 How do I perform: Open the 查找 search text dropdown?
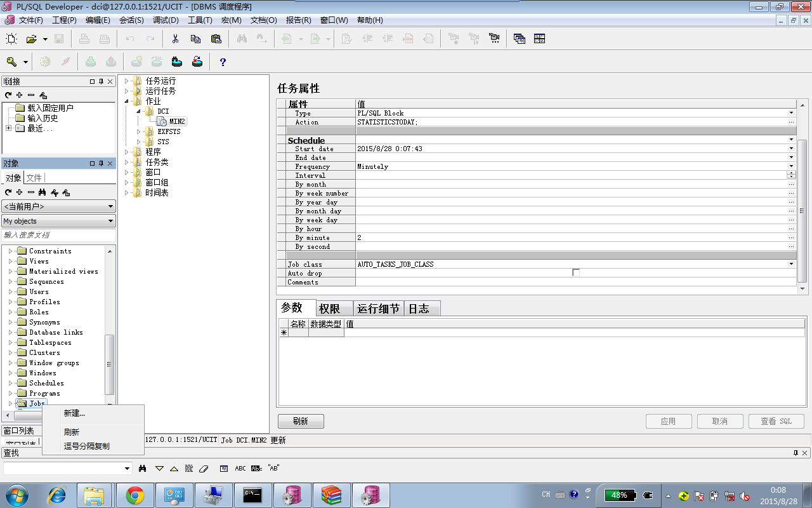click(x=128, y=469)
